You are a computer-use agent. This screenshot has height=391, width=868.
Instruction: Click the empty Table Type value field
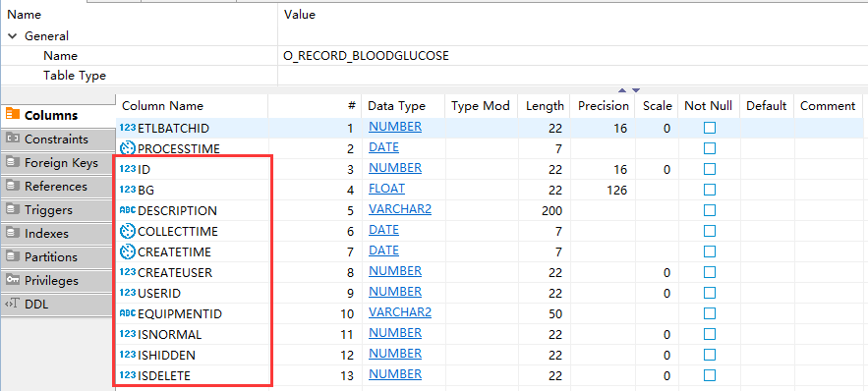click(x=572, y=76)
